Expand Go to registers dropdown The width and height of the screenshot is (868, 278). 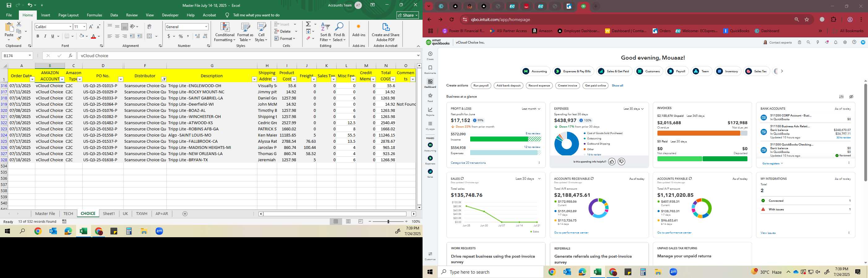[x=773, y=164]
